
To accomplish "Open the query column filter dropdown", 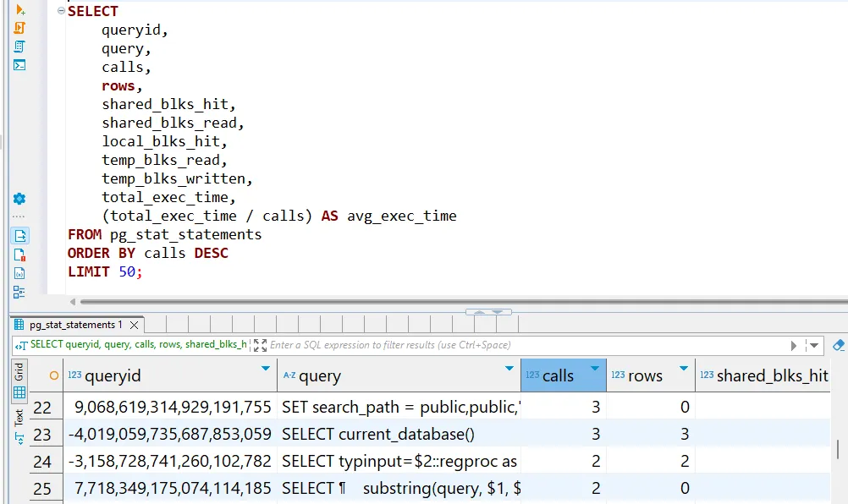I will point(509,369).
